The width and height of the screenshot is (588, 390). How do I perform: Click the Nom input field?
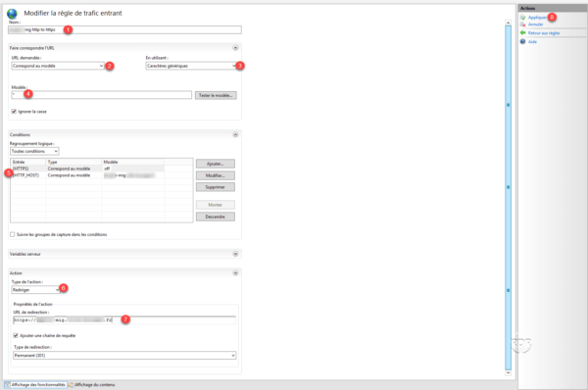[x=124, y=29]
